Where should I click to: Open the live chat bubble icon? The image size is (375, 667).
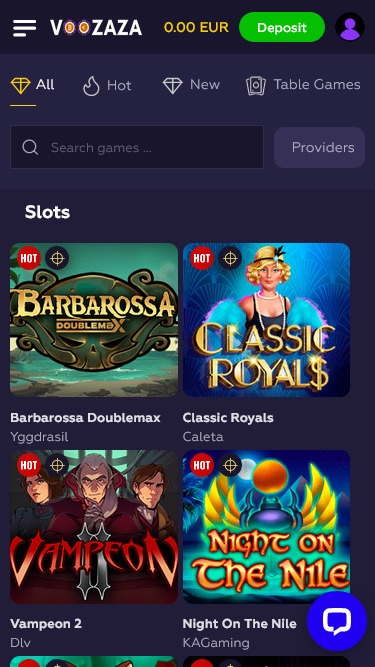pyautogui.click(x=337, y=621)
